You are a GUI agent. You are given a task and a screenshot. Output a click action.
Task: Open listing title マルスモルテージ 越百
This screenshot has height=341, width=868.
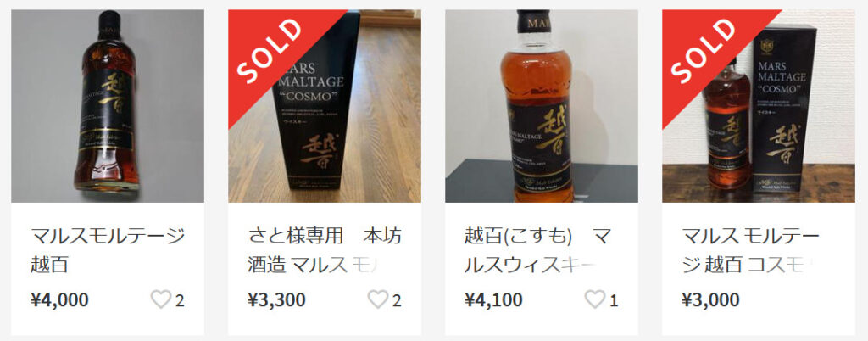pyautogui.click(x=108, y=250)
